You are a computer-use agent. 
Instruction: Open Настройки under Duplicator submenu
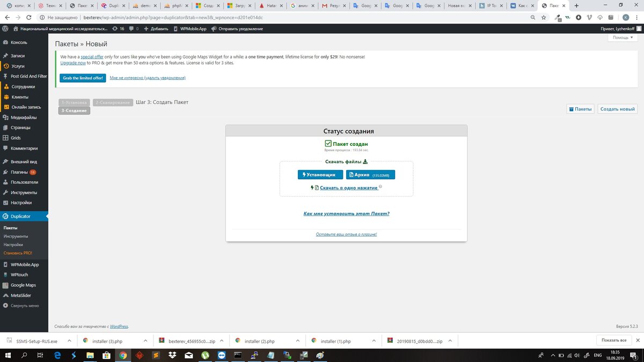click(13, 245)
